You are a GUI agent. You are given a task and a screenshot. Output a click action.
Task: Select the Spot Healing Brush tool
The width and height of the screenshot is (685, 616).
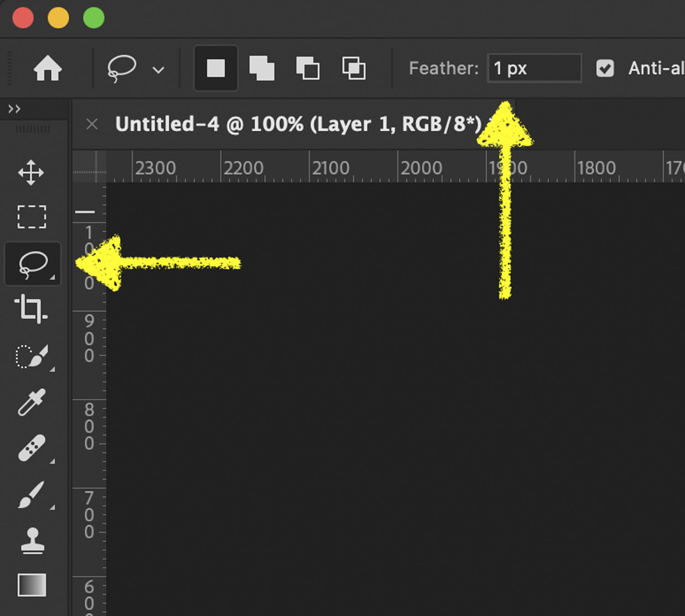[x=32, y=448]
